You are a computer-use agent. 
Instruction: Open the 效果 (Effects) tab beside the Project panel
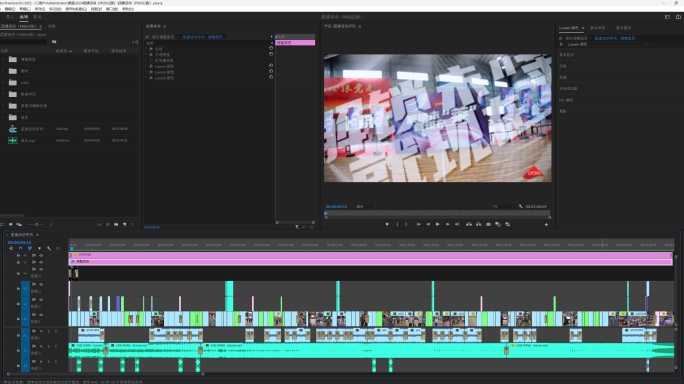click(51, 26)
